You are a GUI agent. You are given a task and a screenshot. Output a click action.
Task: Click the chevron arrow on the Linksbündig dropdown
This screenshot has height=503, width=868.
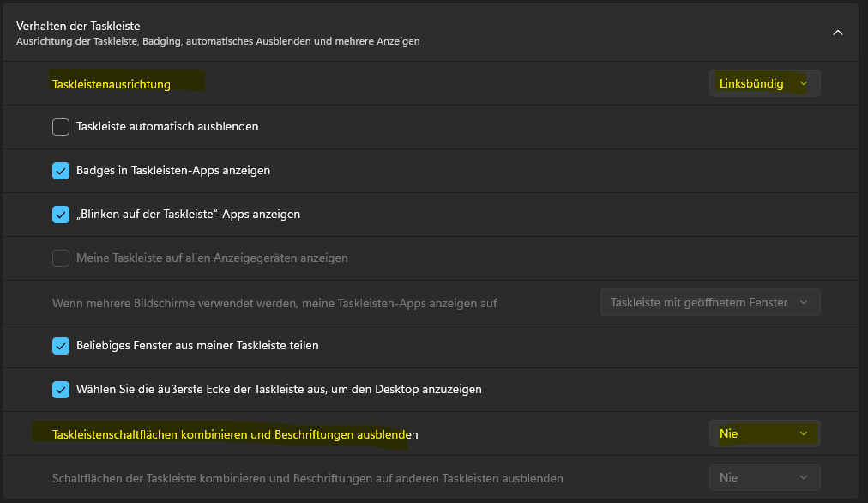click(805, 83)
